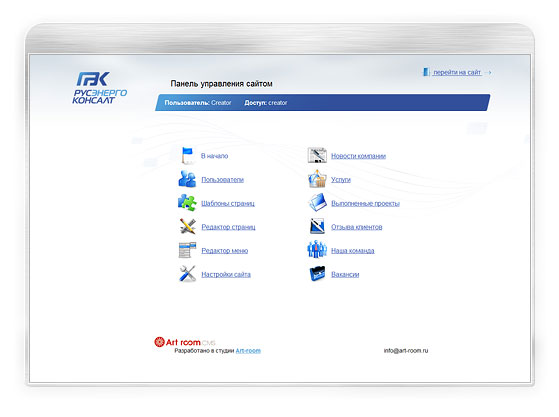Click the info@art-room.ru email text
This screenshot has width=559, height=417.
pyautogui.click(x=406, y=350)
